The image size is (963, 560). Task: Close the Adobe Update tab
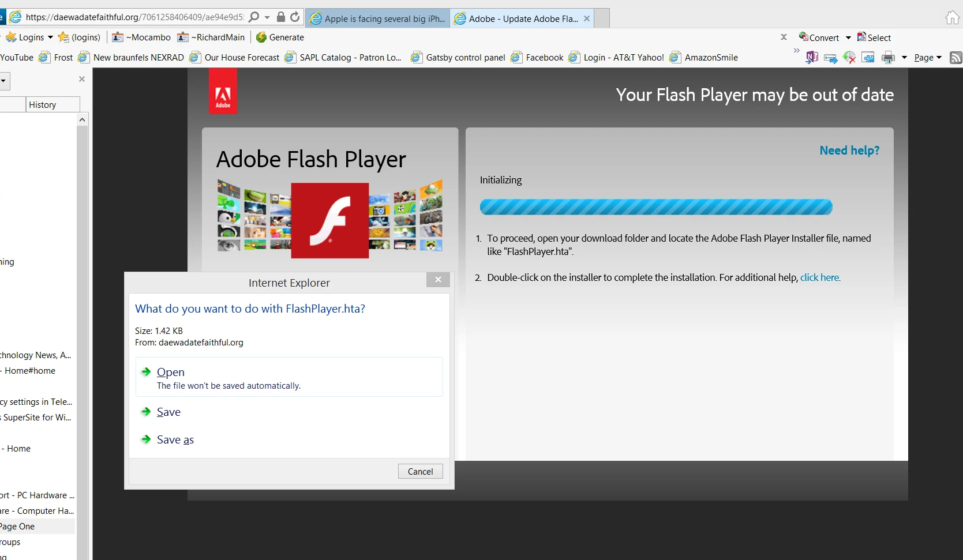coord(587,18)
